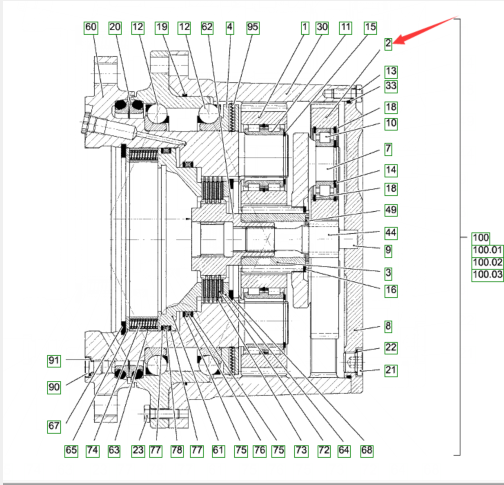Image resolution: width=504 pixels, height=485 pixels.
Task: Click the 68 part callout
Action: [x=367, y=451]
